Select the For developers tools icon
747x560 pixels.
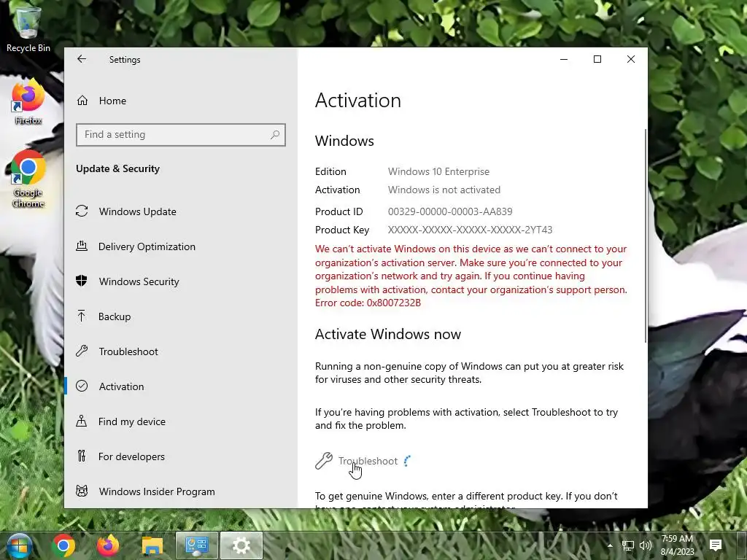[x=82, y=456]
